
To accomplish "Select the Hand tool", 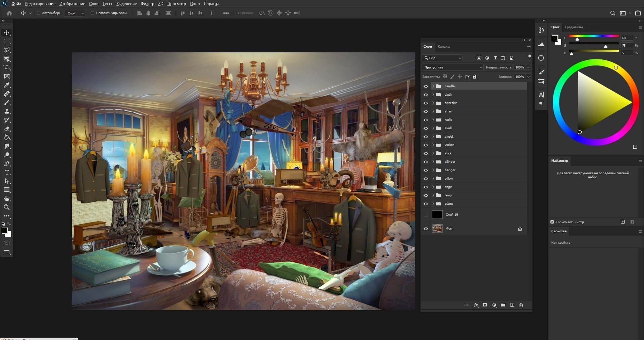I will pos(7,198).
